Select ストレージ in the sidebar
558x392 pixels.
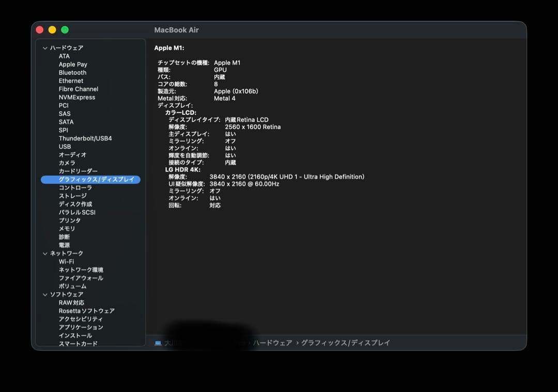pos(73,196)
